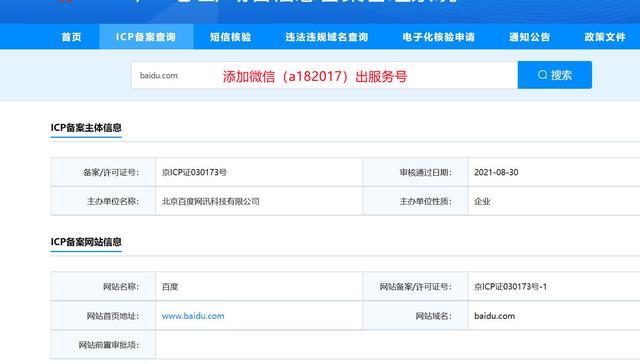Click the 搜索 search button
The height and width of the screenshot is (364, 640).
click(x=555, y=75)
